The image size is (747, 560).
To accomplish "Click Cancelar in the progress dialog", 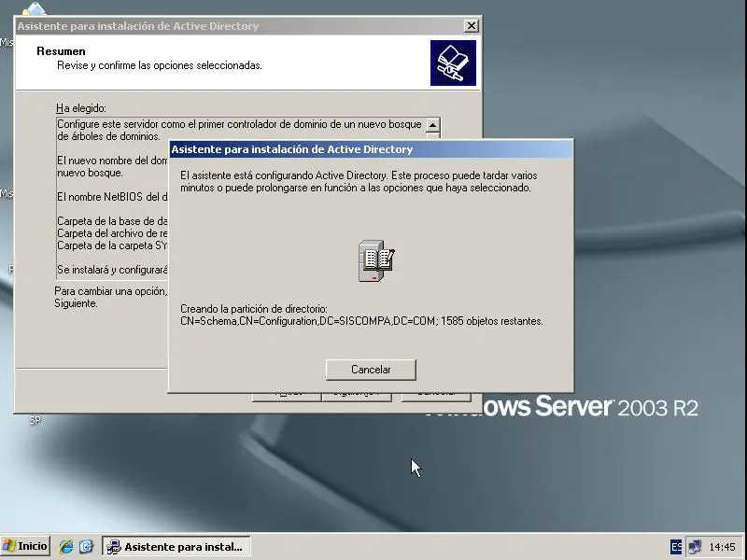I will (x=371, y=370).
